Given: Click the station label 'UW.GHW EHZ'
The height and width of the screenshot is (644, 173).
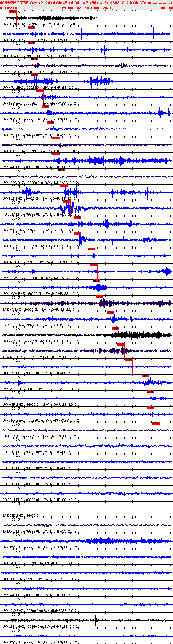Looking at the screenshot, I should [x=13, y=56].
